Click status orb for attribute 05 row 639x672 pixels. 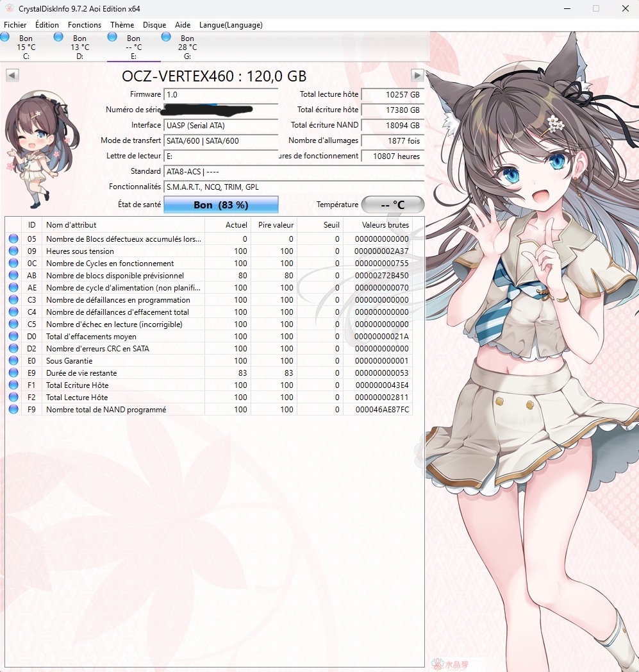(13, 239)
